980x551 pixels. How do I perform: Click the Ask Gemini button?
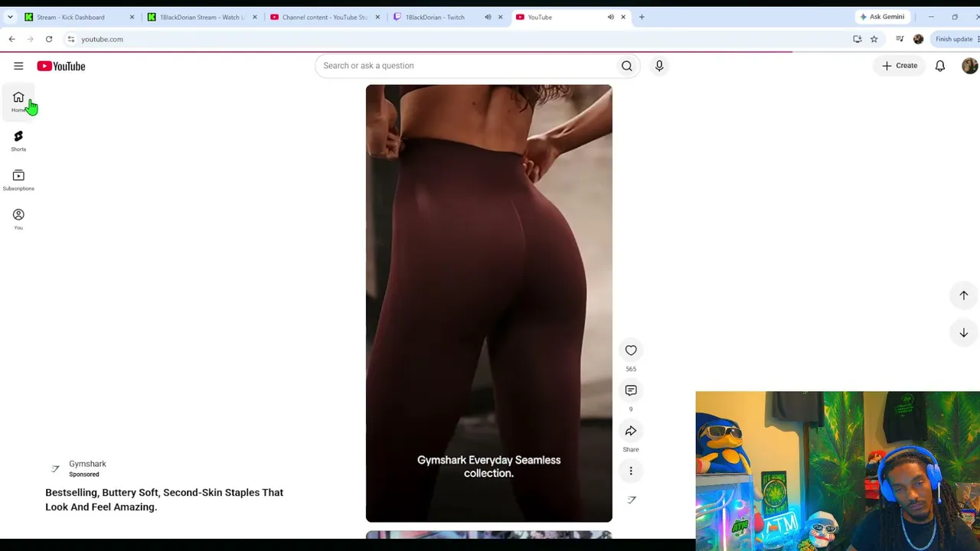coord(882,17)
